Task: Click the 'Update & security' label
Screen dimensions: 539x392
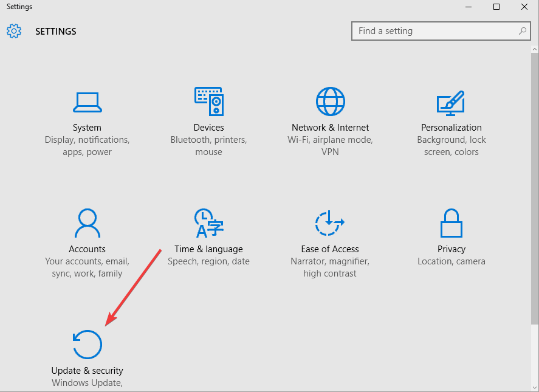Action: tap(87, 371)
